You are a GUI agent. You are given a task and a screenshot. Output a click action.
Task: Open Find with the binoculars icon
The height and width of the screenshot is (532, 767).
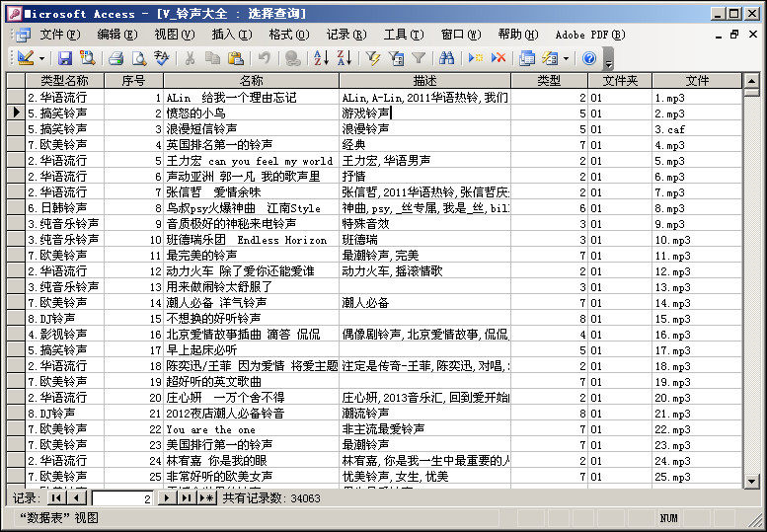[x=446, y=58]
